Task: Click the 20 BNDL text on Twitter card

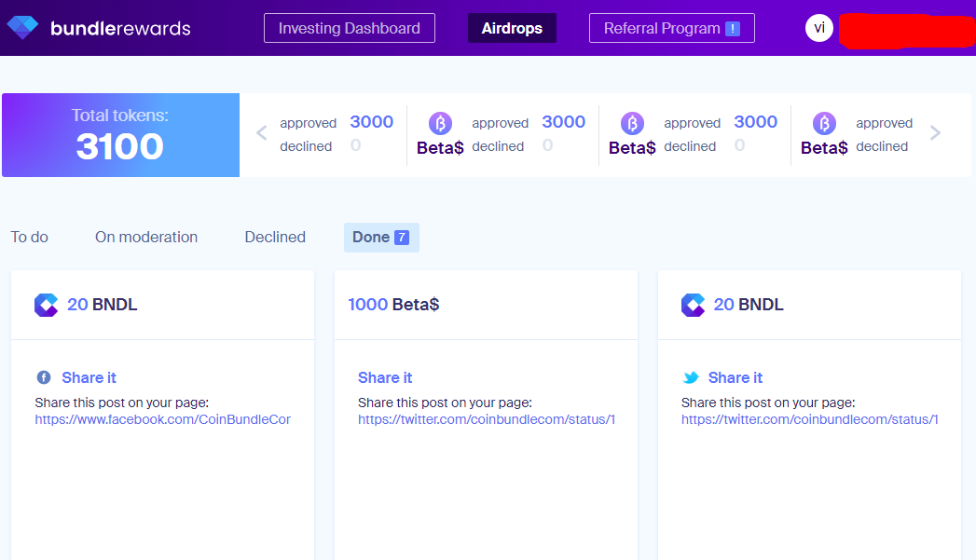Action: (x=749, y=305)
